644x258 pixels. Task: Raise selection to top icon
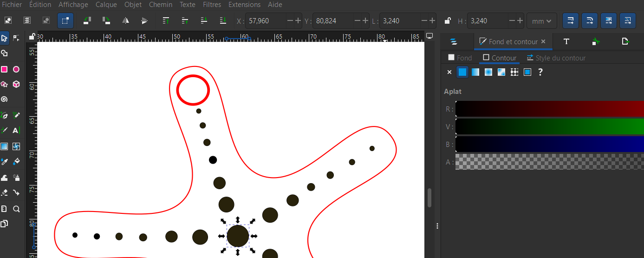point(166,20)
